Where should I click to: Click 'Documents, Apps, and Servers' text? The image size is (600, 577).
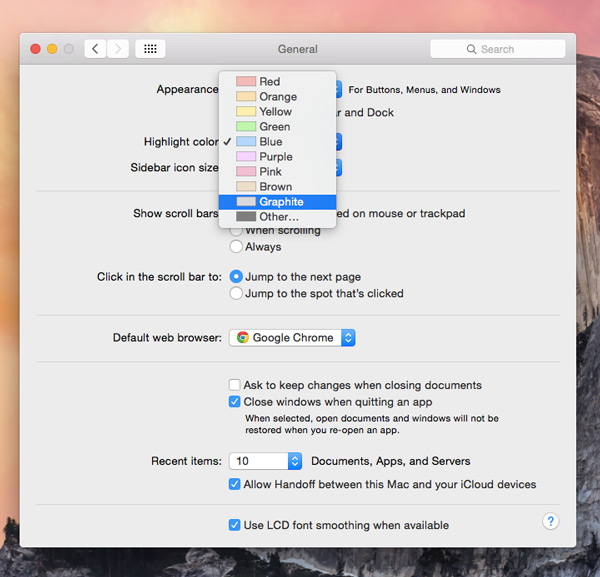coord(391,461)
